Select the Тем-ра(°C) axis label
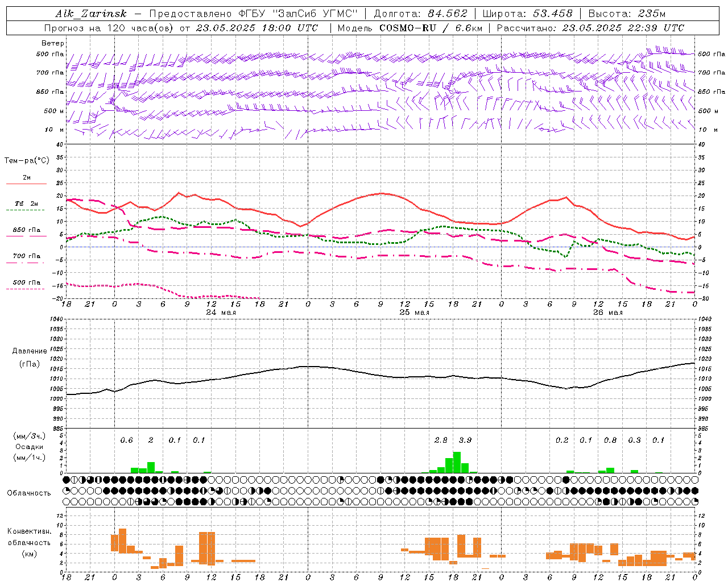728x582 pixels. (27, 160)
